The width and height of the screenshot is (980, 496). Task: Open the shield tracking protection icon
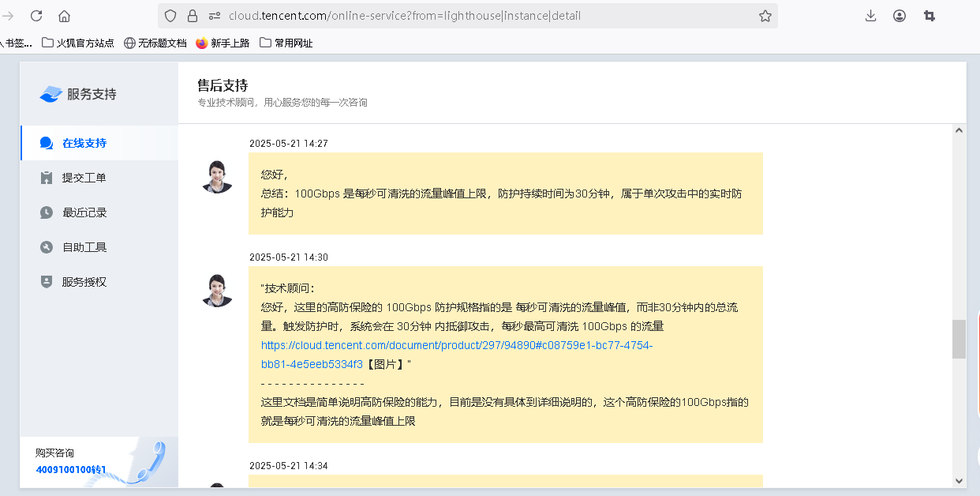171,16
